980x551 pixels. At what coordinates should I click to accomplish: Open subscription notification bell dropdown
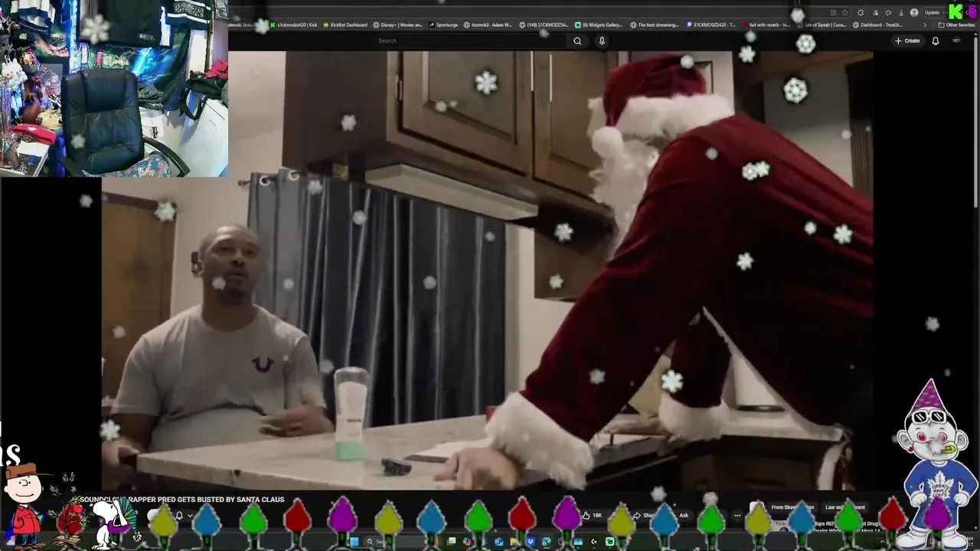[184, 516]
